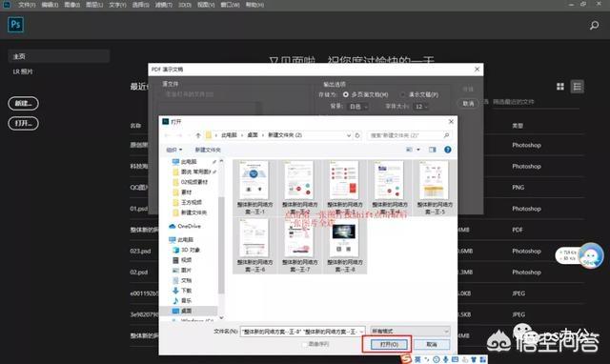Open 文字 menu in Photoshop
The height and width of the screenshot is (364, 610).
tap(117, 5)
